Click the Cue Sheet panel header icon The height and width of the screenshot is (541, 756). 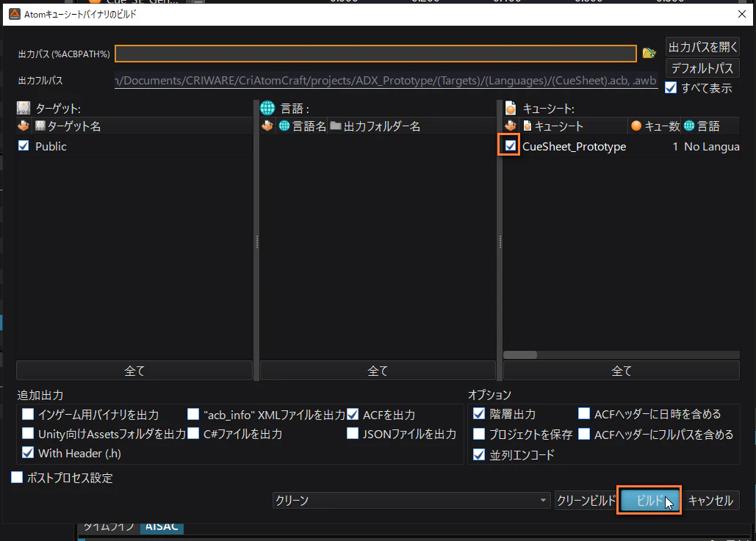point(511,108)
